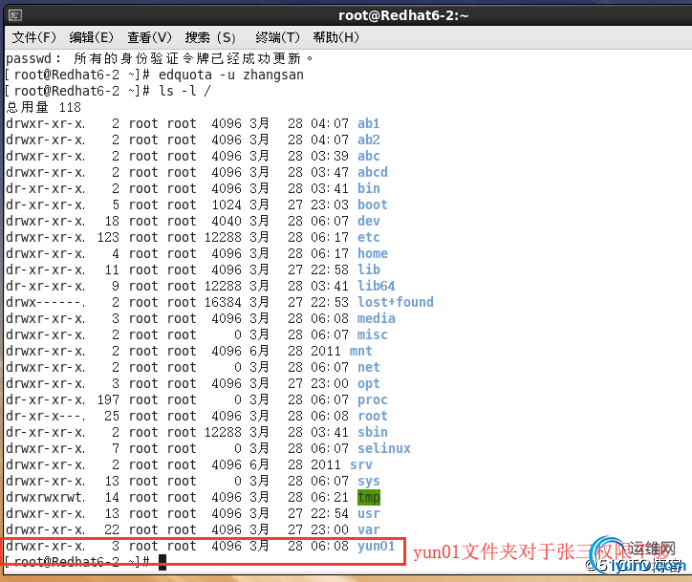Click the dr-xr-x---. permissions of root directory
Image resolution: width=692 pixels, height=582 pixels.
pyautogui.click(x=45, y=416)
